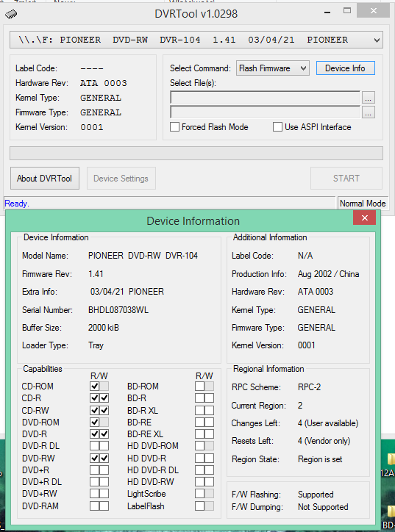Click the 'Region is set' state text

(320, 459)
